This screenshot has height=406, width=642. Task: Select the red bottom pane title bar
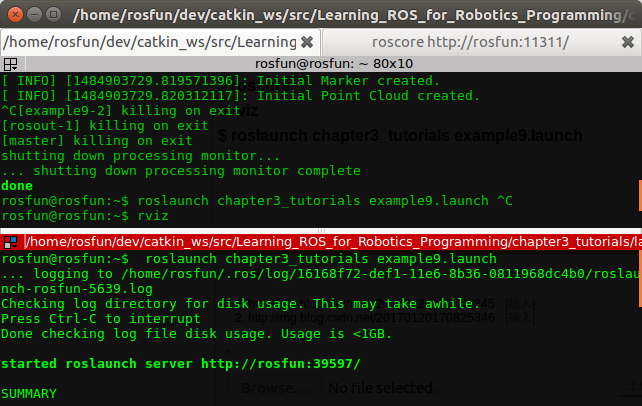(334, 242)
